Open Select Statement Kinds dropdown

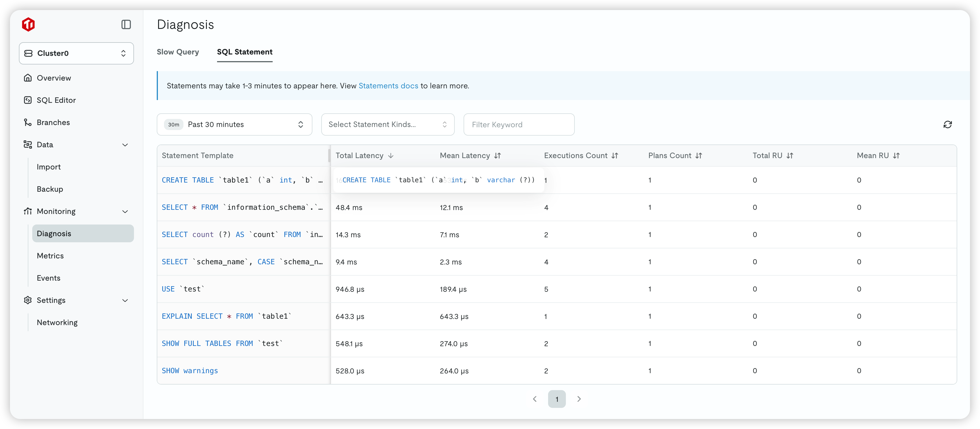point(388,124)
